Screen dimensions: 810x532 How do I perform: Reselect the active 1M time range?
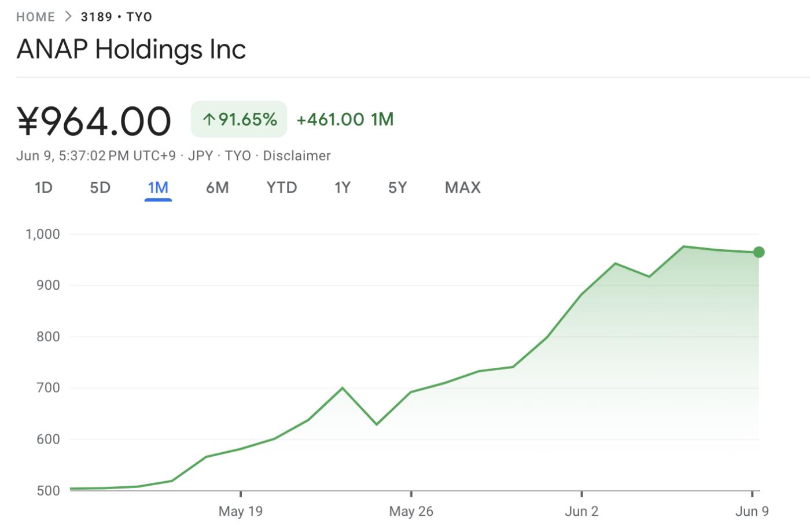[157, 187]
